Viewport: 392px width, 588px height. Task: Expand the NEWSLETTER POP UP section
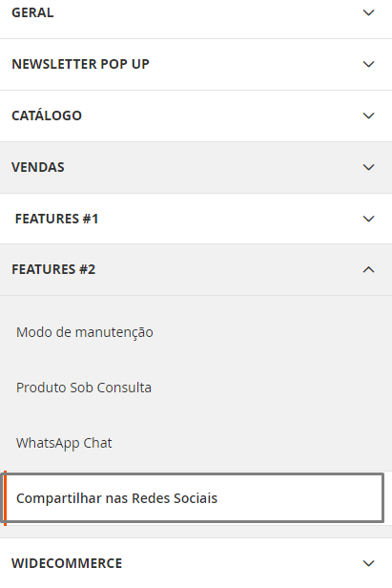(80, 64)
